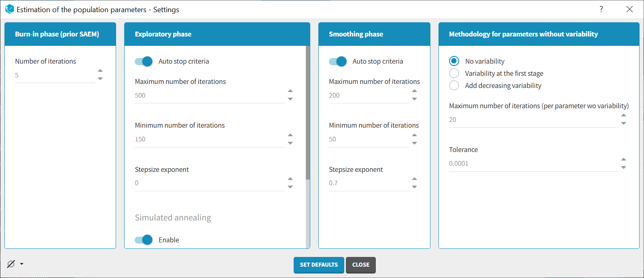644x278 pixels.
Task: Click the Exploratory phase panel scrollbar
Action: [x=308, y=113]
